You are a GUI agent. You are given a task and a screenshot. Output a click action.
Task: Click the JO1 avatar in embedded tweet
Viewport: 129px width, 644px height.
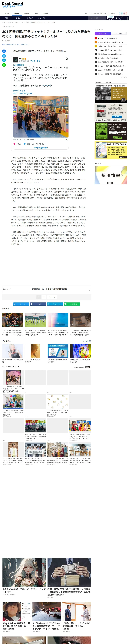(x=15, y=60)
